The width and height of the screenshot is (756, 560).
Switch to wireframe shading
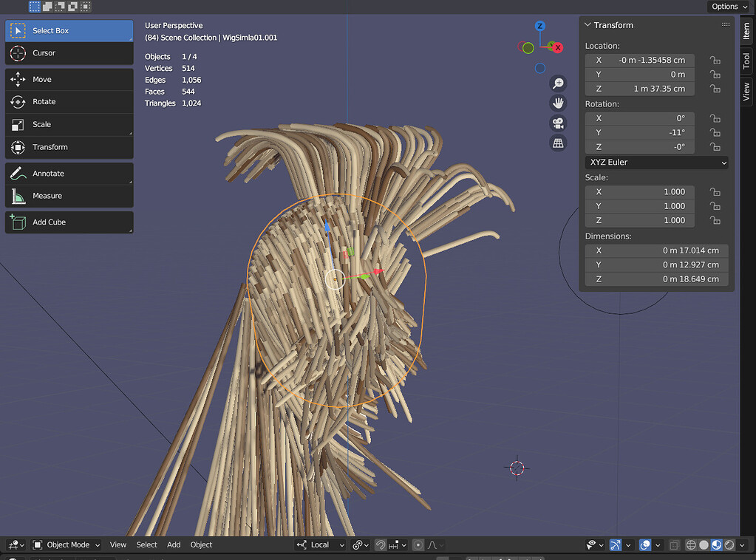coord(691,544)
